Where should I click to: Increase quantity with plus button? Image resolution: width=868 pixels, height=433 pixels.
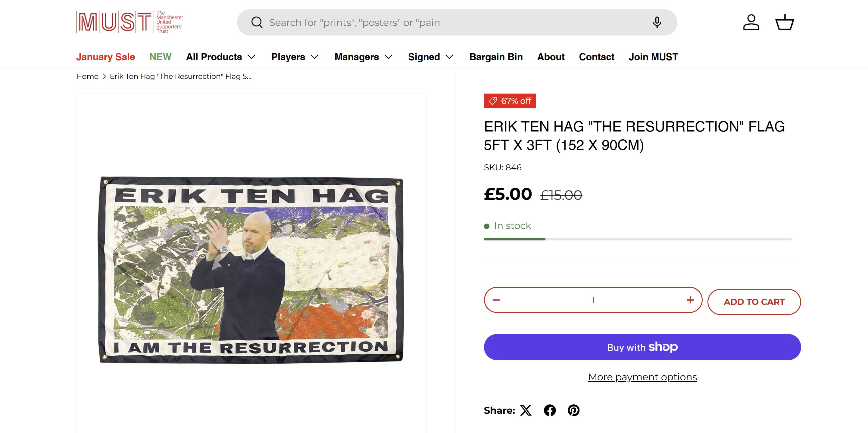tap(690, 300)
